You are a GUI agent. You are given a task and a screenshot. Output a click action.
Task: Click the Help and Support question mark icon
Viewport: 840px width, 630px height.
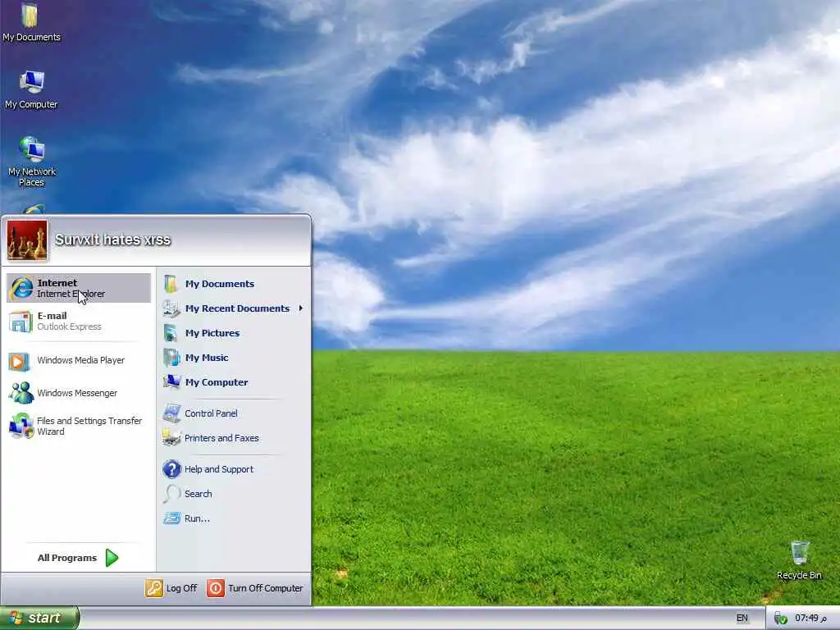172,469
